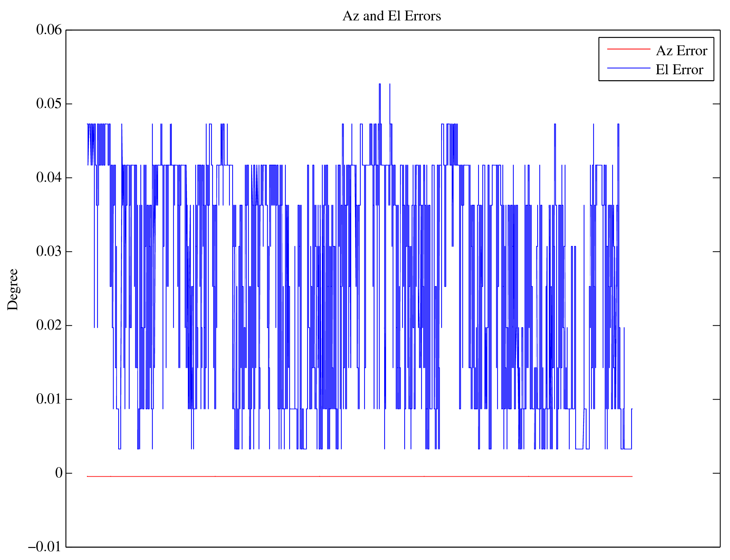Screen dimensions: 730x560
Task: Click the 'Degree' y-axis label
Action: coord(13,289)
